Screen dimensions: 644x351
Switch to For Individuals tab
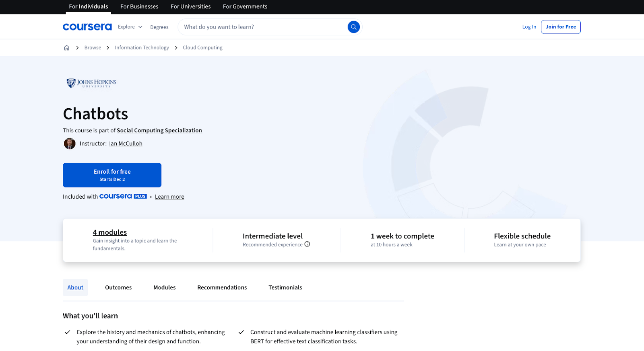pyautogui.click(x=89, y=6)
